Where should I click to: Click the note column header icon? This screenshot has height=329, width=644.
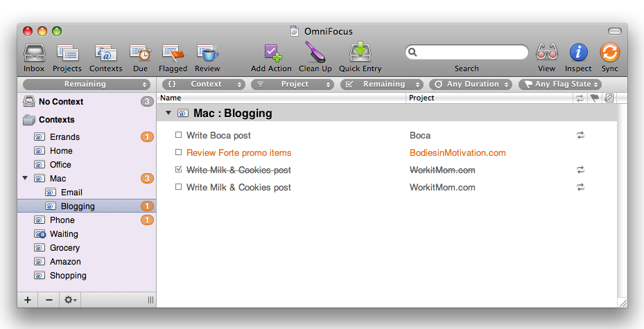coord(609,98)
